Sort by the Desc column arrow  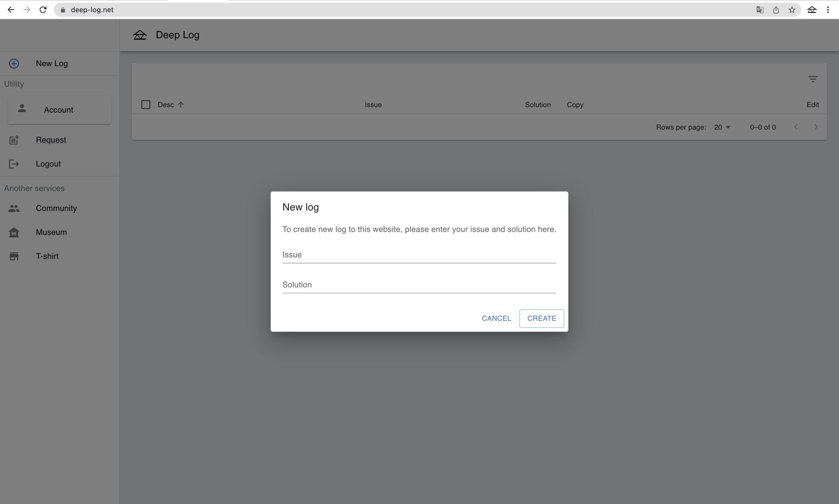point(181,104)
